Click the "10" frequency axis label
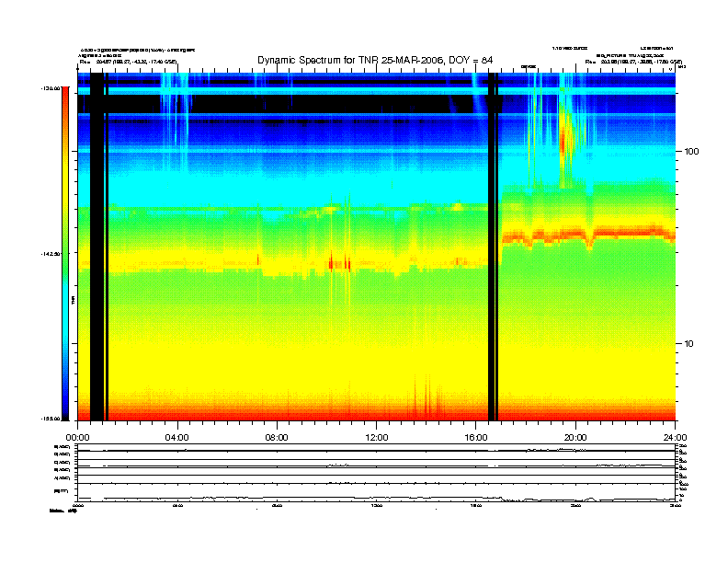The height and width of the screenshot is (563, 728). coord(689,344)
